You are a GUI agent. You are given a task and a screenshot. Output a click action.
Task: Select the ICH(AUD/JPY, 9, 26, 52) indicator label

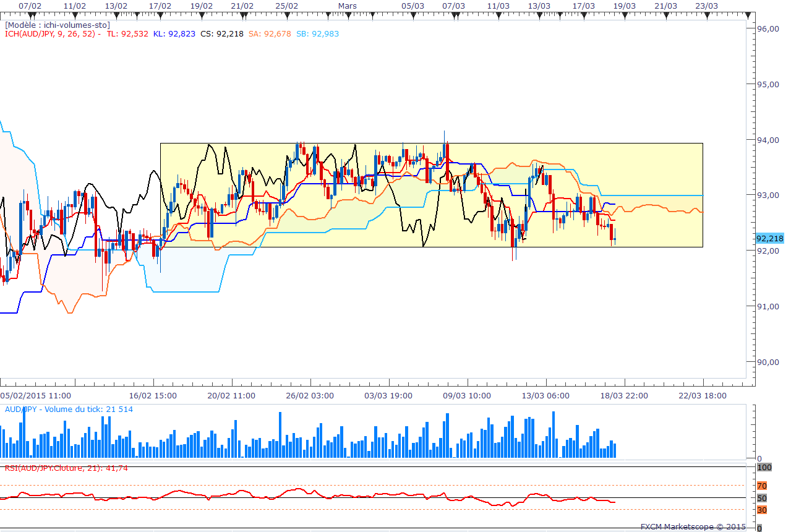coord(53,34)
